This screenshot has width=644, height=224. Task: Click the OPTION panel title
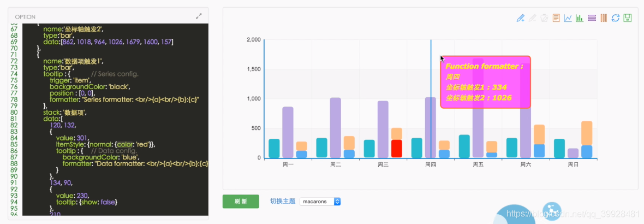[25, 17]
